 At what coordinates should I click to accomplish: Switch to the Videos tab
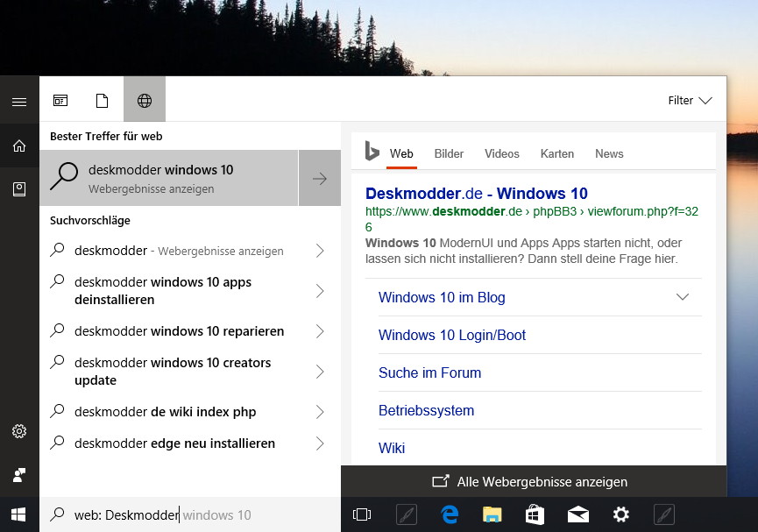(x=502, y=153)
